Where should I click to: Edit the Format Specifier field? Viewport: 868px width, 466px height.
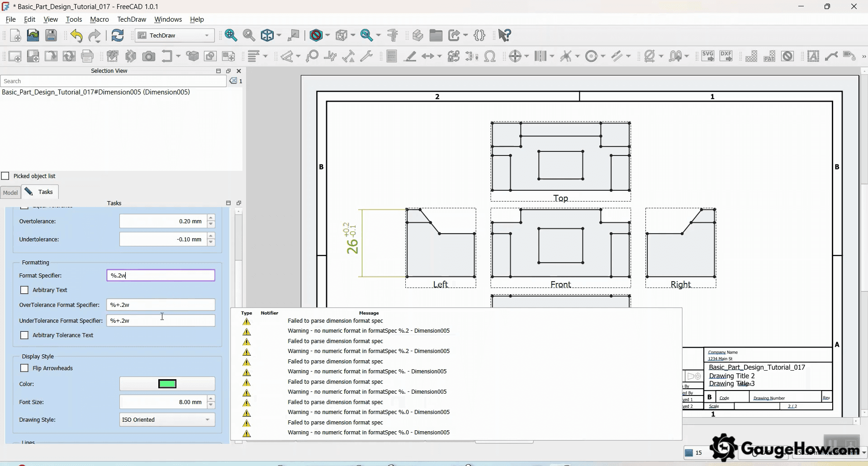(x=160, y=275)
